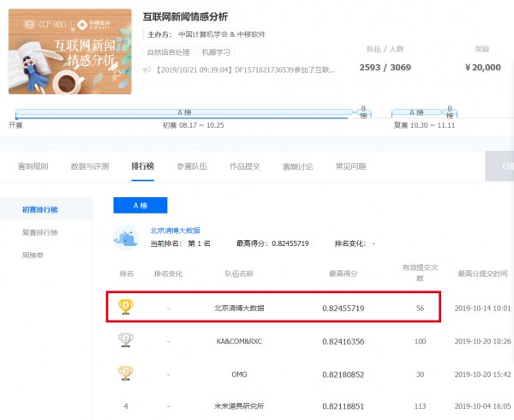Click score 0.82455719 in the table row
Screen dimensions: 514x420
pos(344,309)
